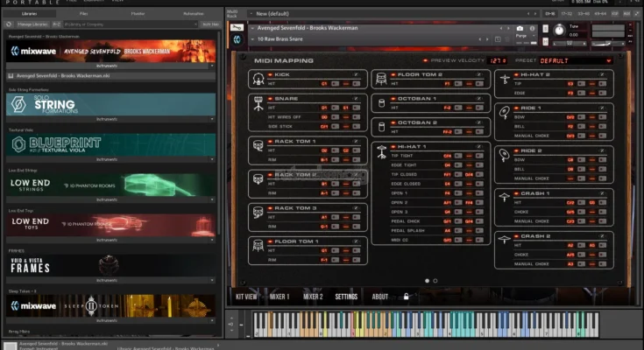Refresh libraries with the circular arrow icon
Viewport: 644px width, 350px height.
tap(9, 24)
